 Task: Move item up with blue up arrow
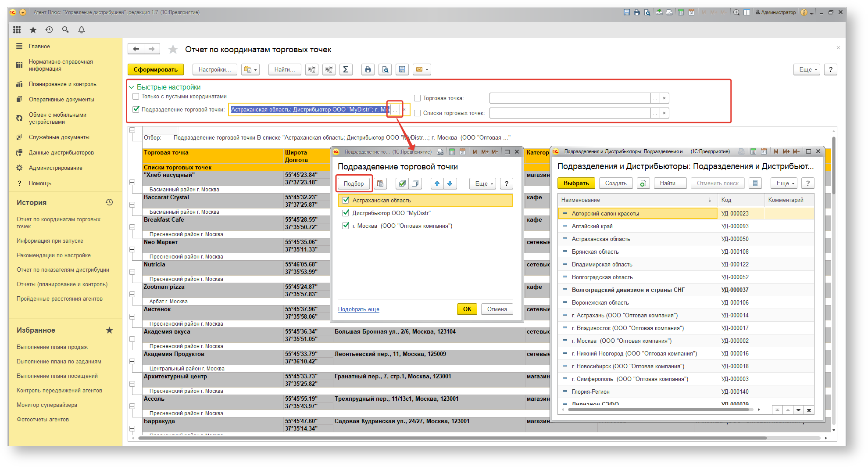[437, 183]
